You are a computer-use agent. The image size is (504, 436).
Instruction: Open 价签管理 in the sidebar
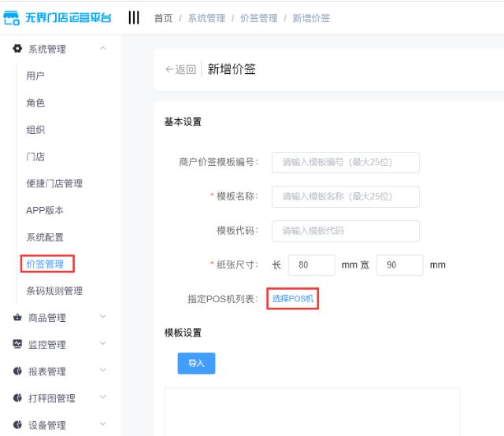click(46, 264)
